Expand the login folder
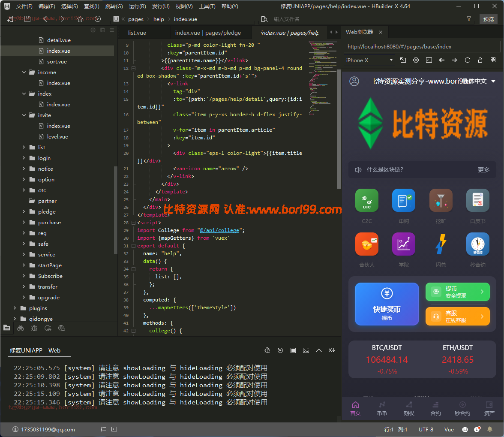This screenshot has width=504, height=437. tap(24, 158)
